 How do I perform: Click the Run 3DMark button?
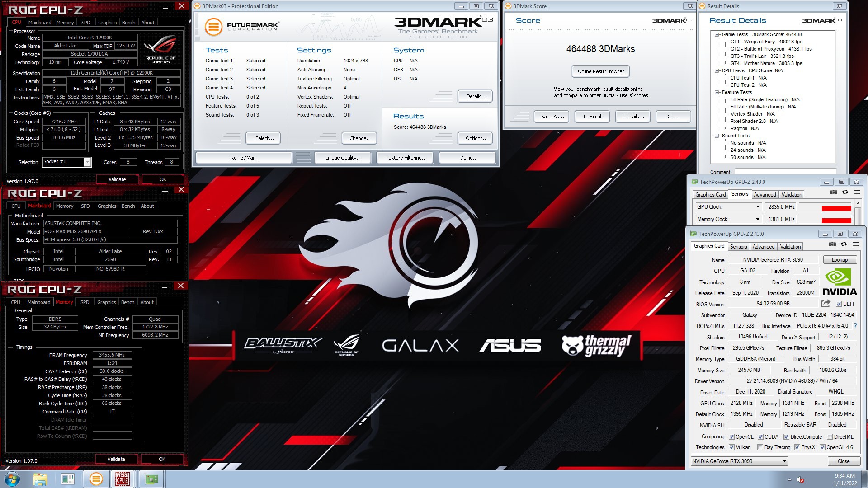[x=244, y=158]
